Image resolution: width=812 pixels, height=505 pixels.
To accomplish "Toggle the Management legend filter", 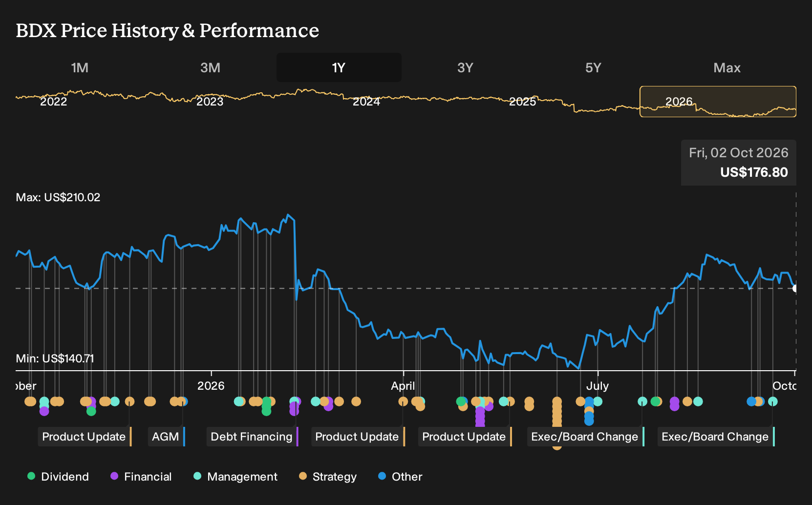I will (235, 476).
